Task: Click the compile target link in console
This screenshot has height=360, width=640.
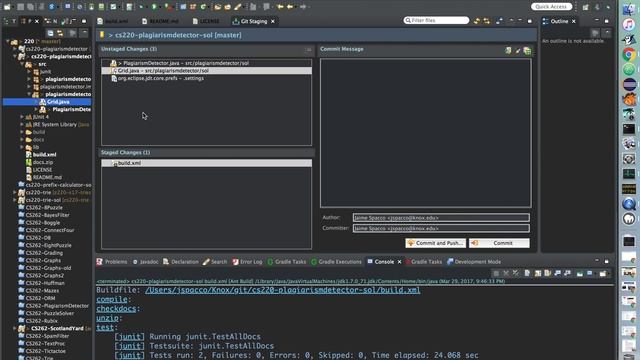Action: point(111,300)
